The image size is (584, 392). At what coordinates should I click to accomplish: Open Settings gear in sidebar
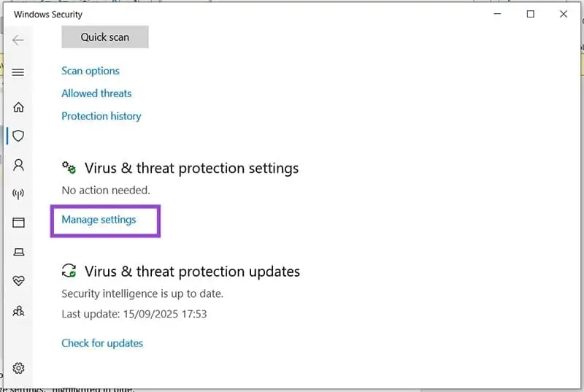(x=18, y=368)
